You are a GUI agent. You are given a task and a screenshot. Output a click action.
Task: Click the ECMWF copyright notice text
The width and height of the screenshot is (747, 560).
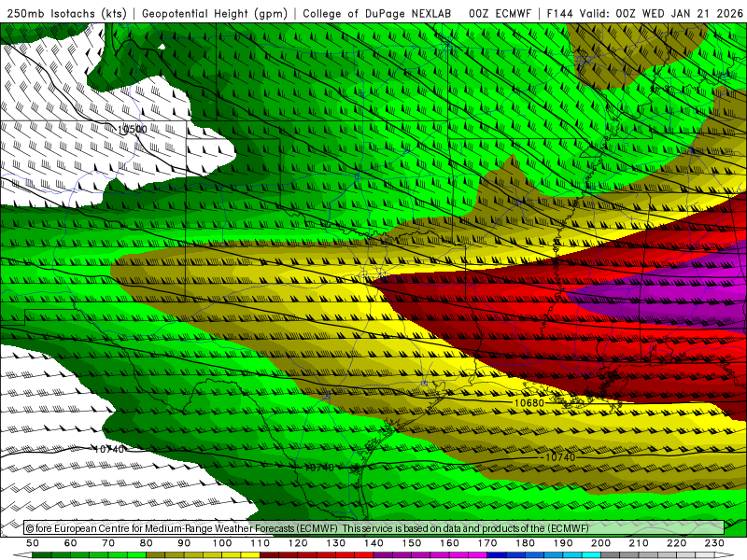pyautogui.click(x=307, y=528)
